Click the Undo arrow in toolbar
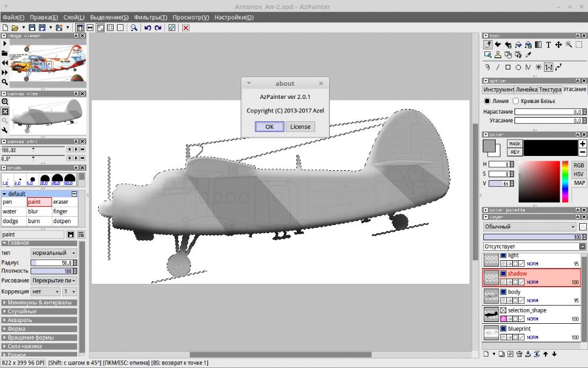The image size is (588, 368). pyautogui.click(x=148, y=28)
